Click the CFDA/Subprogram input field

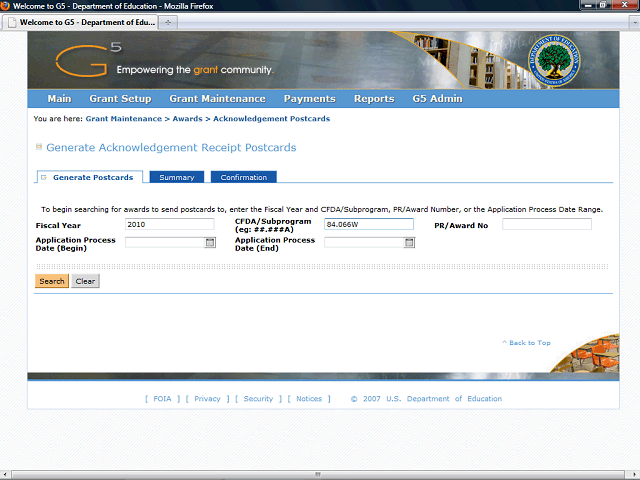coord(369,224)
